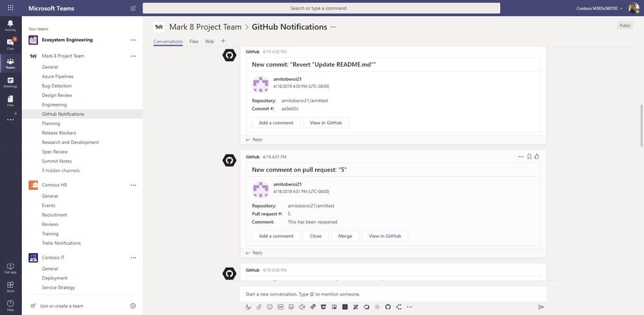Show more messaging extensions

tap(410, 307)
